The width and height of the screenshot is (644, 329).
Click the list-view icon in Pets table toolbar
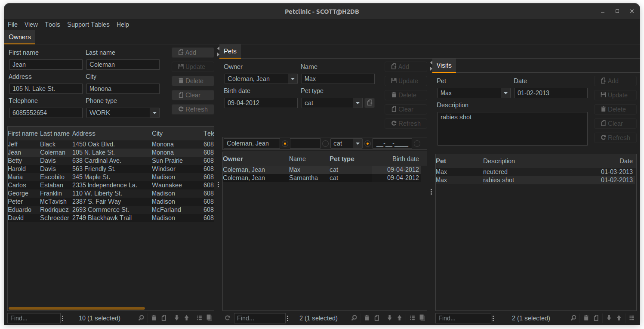click(413, 318)
